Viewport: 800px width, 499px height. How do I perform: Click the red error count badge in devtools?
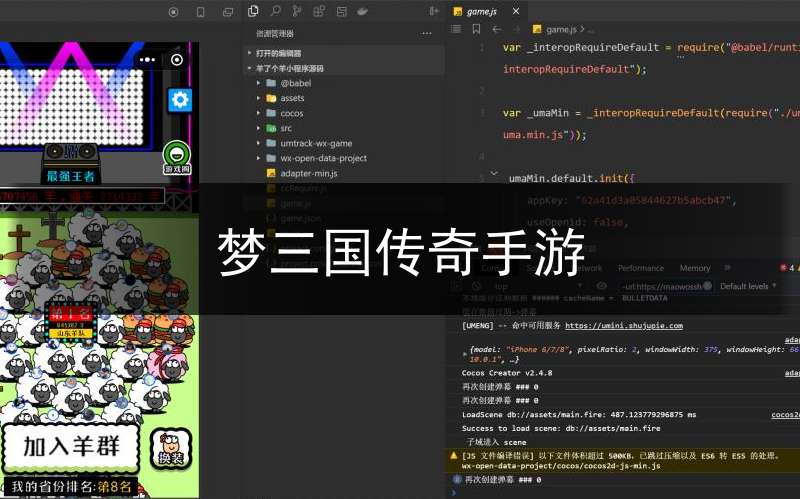(786, 267)
